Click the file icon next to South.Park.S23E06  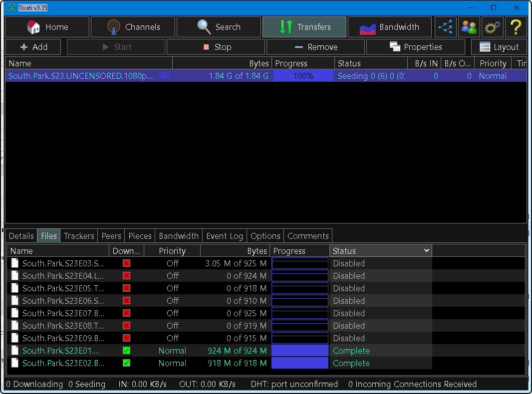coord(15,301)
